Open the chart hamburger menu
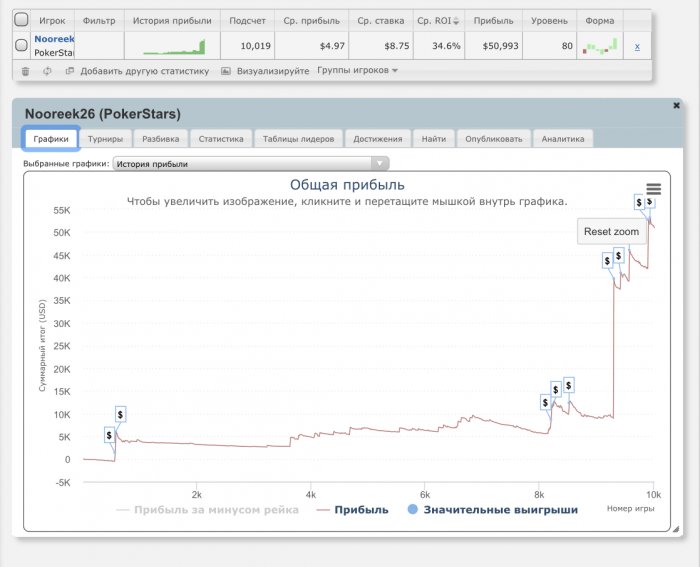This screenshot has height=567, width=700. tap(654, 189)
